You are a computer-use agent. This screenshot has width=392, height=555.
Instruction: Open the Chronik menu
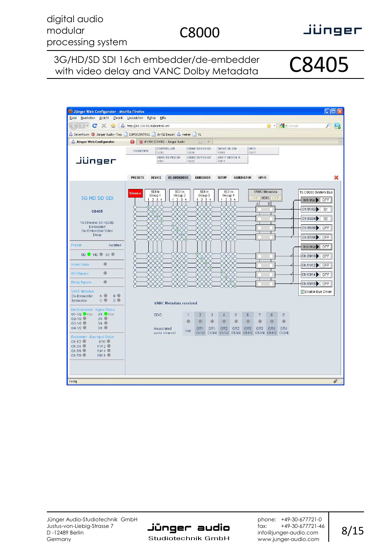(118, 118)
